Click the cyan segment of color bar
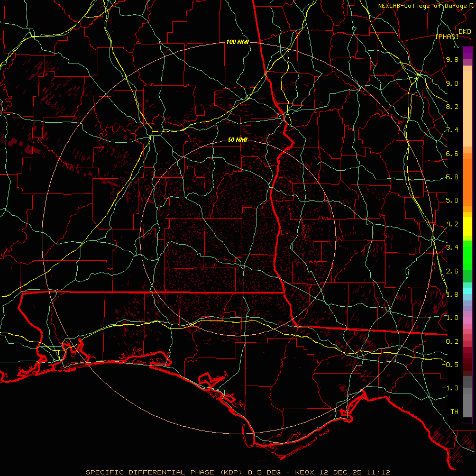This screenshot has height=476, width=476. point(467,291)
